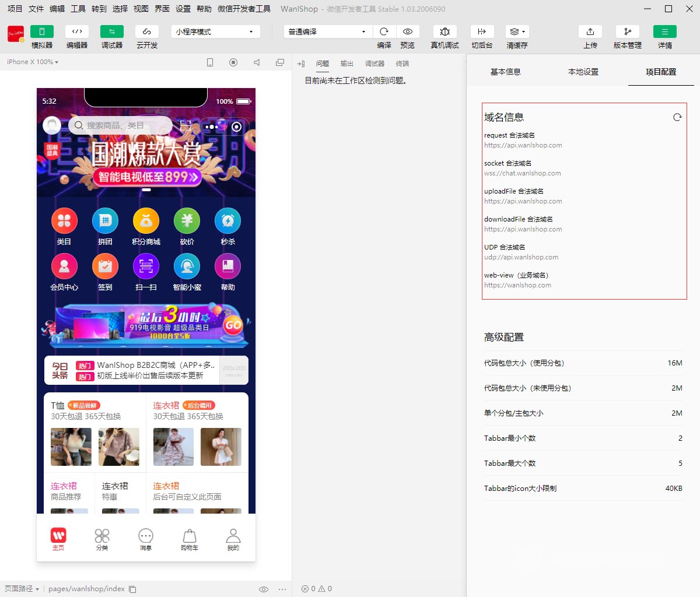Switch to the 基本信息 tab
The image size is (700, 597).
tap(505, 72)
